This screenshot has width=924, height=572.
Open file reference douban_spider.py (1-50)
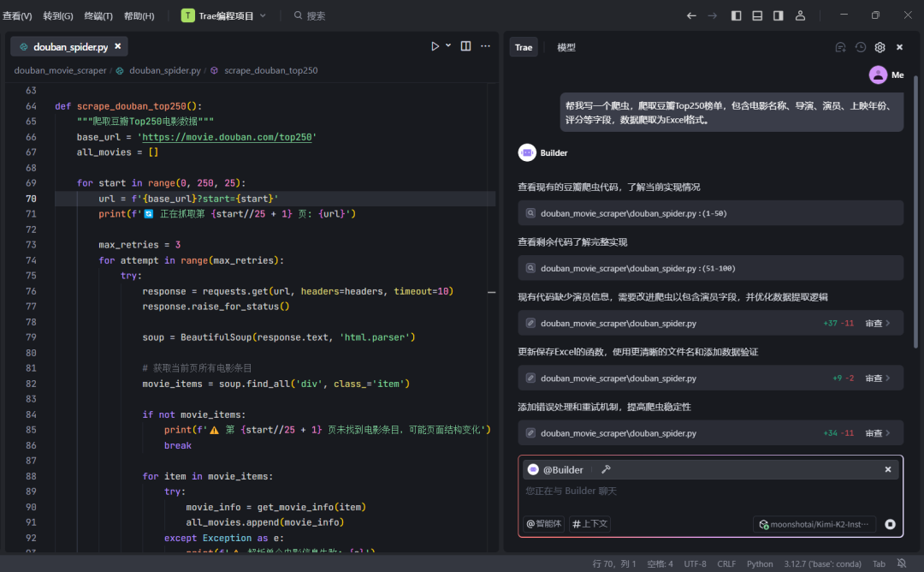pyautogui.click(x=710, y=213)
